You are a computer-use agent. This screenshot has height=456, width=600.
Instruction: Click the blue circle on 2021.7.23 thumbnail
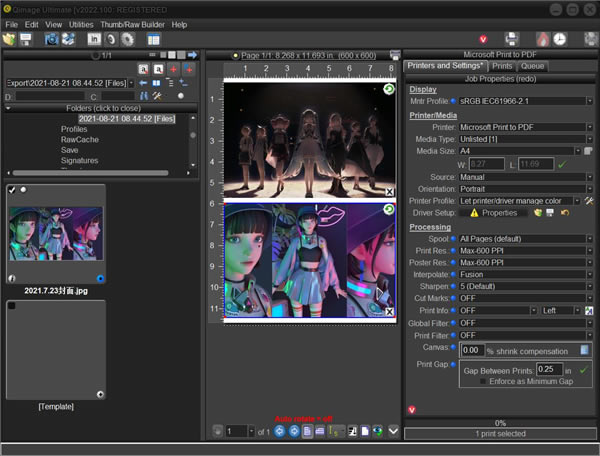click(100, 278)
